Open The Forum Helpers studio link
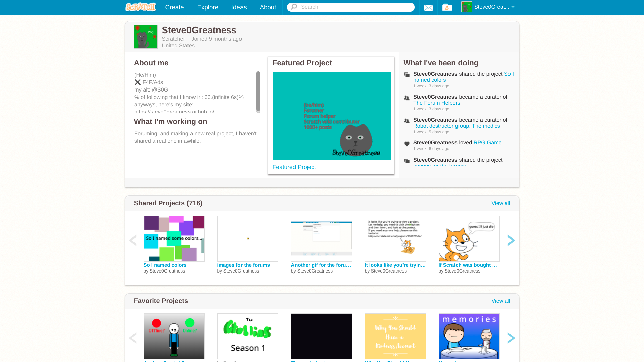The height and width of the screenshot is (362, 644). [436, 103]
